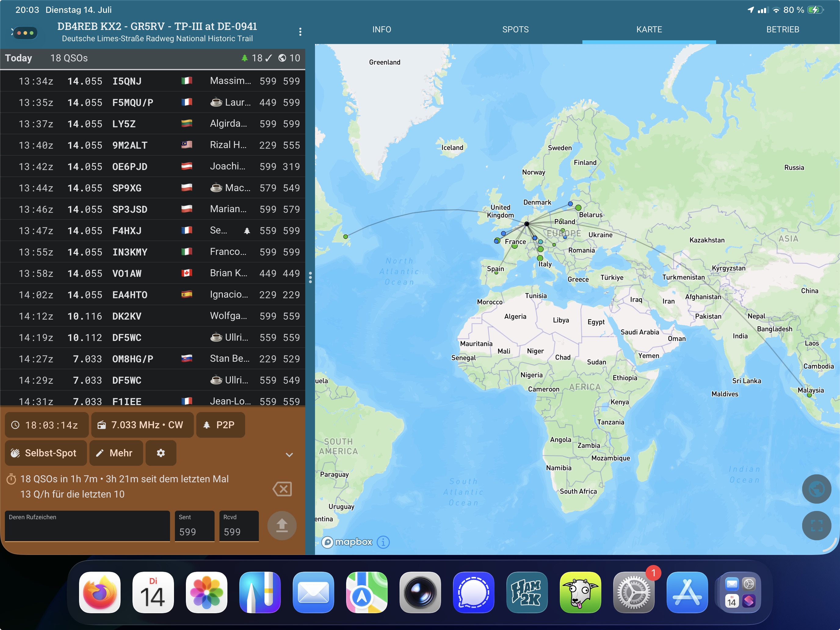Select the KARTE tab
The width and height of the screenshot is (840, 630).
(x=649, y=30)
